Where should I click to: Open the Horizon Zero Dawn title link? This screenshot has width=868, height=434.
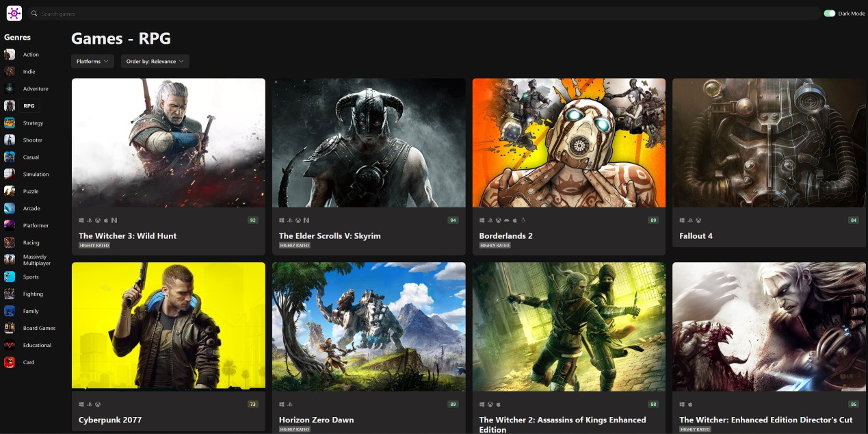pyautogui.click(x=317, y=420)
